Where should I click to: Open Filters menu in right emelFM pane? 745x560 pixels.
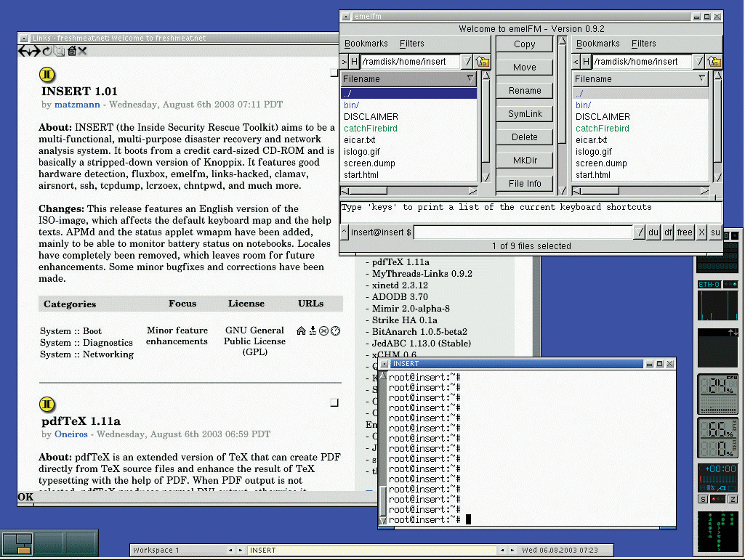[643, 44]
